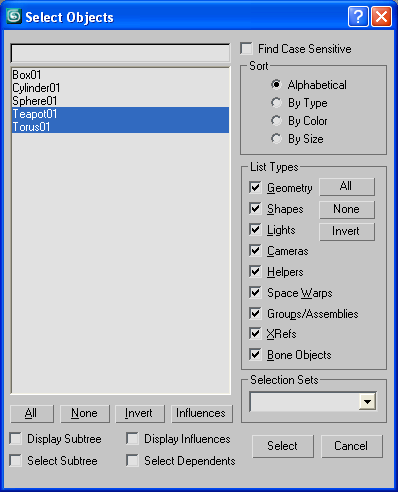Image resolution: width=398 pixels, height=492 pixels.
Task: Check Select Dependents option
Action: [132, 461]
